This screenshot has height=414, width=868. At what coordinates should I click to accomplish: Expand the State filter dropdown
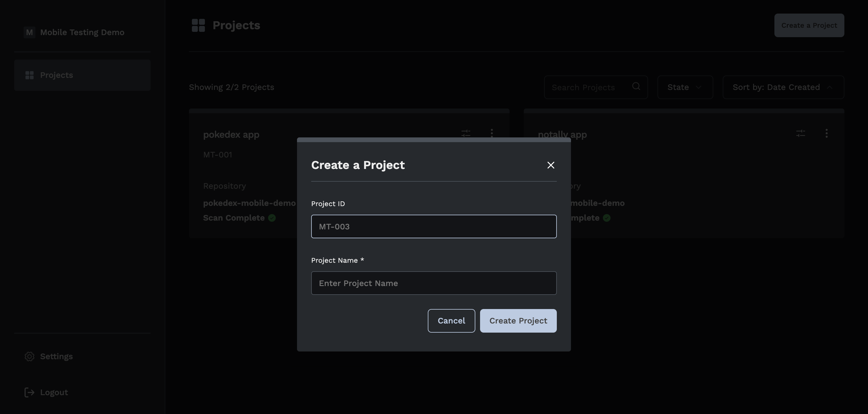tap(685, 87)
